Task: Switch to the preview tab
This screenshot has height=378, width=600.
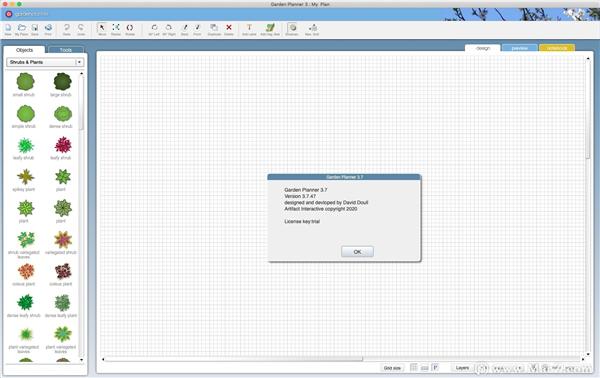Action: point(519,48)
